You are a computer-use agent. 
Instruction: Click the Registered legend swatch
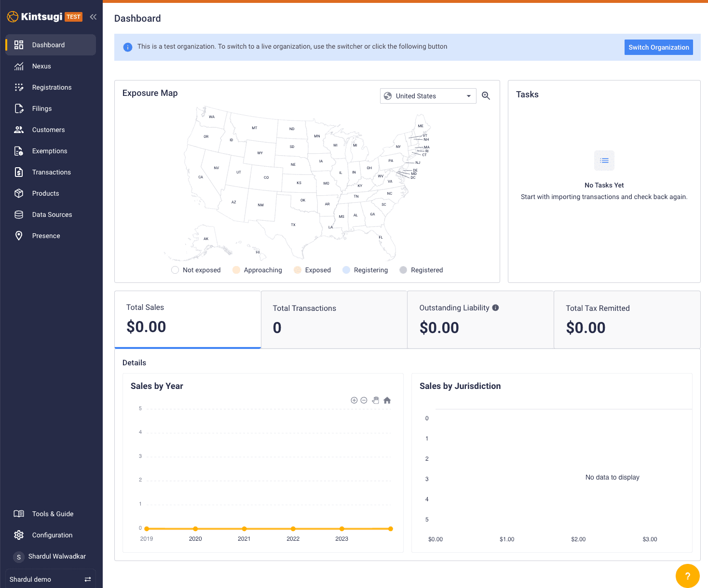point(403,270)
